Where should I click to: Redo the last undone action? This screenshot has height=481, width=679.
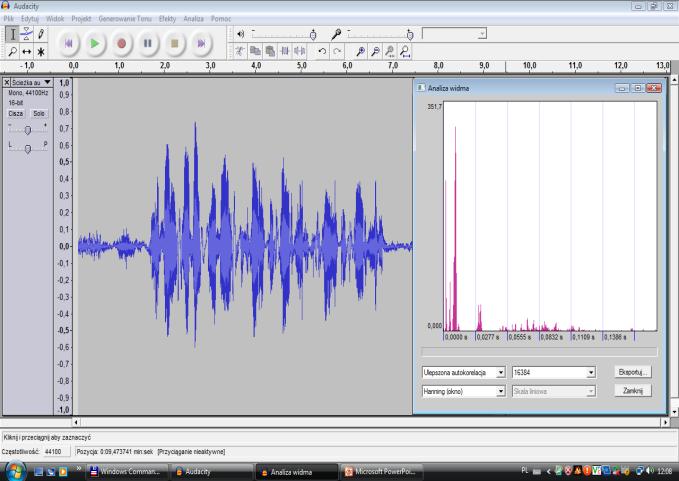(x=337, y=52)
